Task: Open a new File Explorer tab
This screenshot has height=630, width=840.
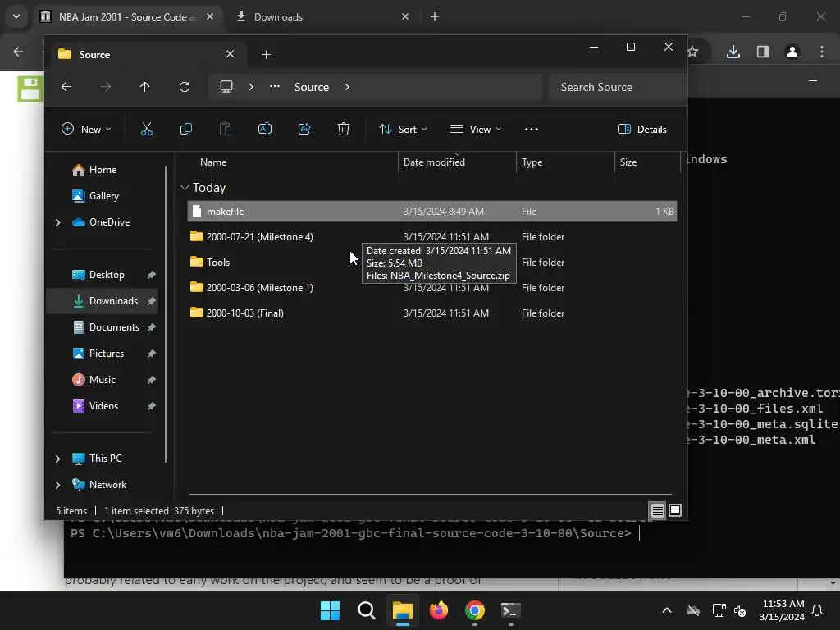Action: point(267,55)
